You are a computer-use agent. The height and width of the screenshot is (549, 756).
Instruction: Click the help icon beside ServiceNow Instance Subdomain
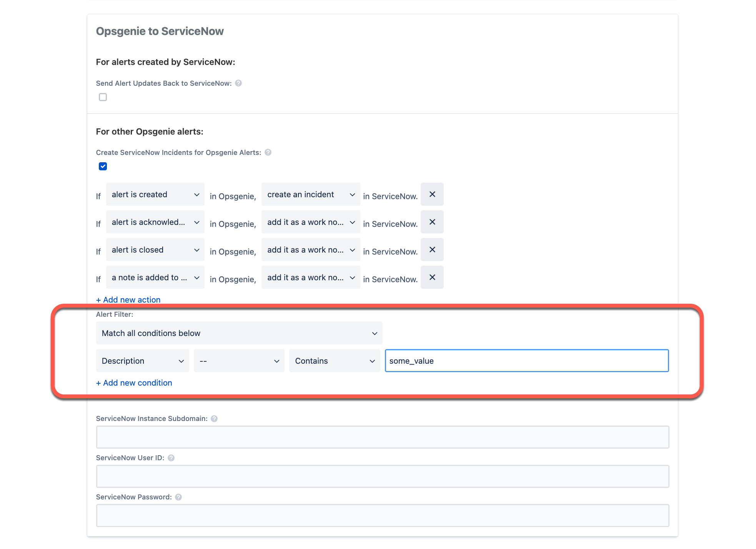(x=215, y=418)
